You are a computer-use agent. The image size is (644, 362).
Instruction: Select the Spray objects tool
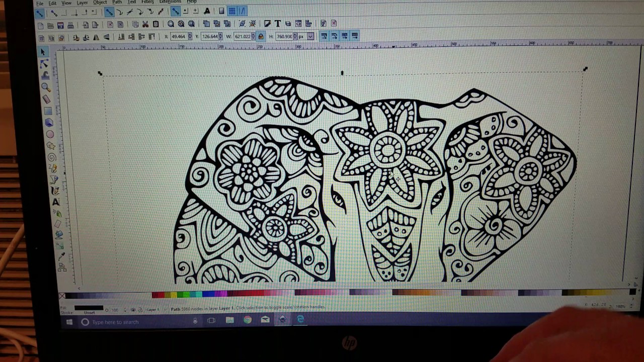tap(57, 212)
